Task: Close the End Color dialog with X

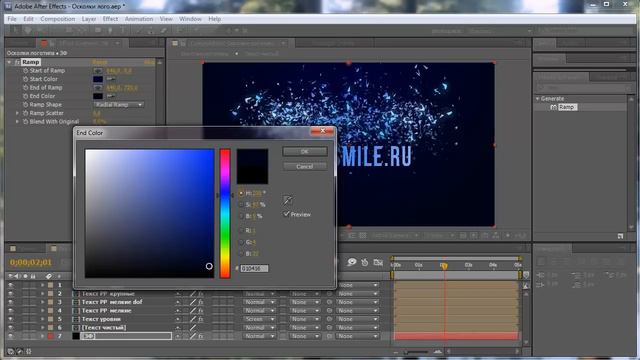Action: (322, 131)
